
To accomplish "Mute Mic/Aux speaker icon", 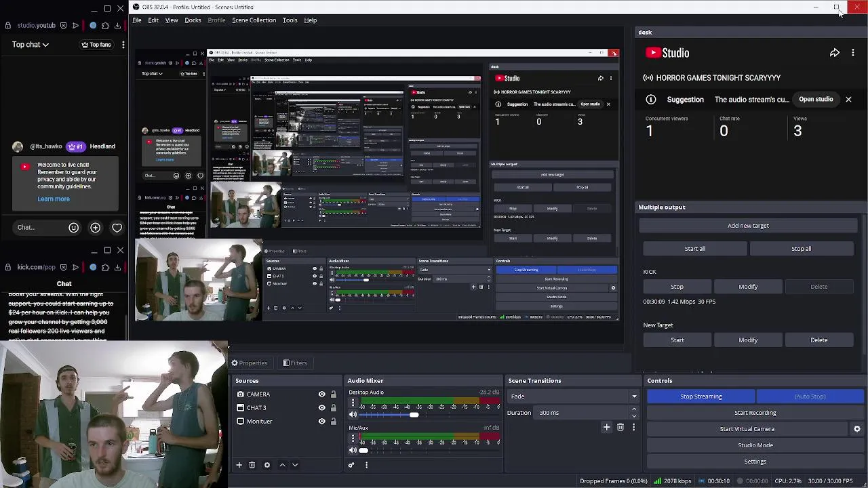I will tap(353, 450).
